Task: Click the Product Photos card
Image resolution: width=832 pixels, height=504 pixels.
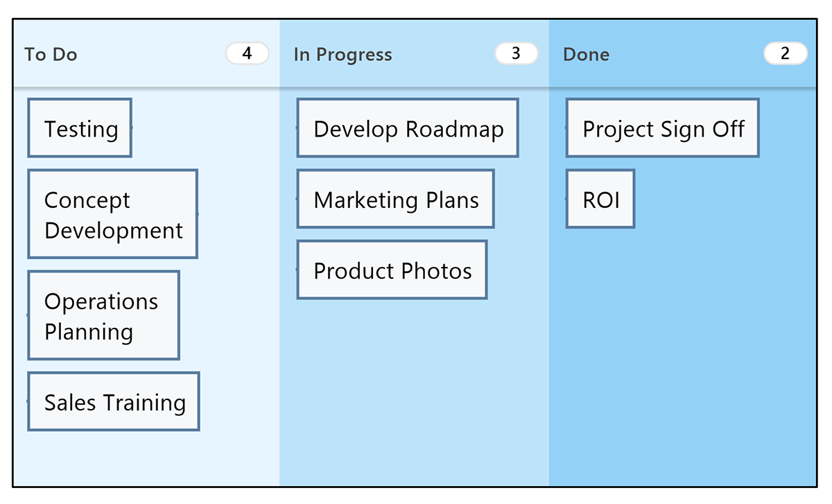Action: pyautogui.click(x=392, y=270)
